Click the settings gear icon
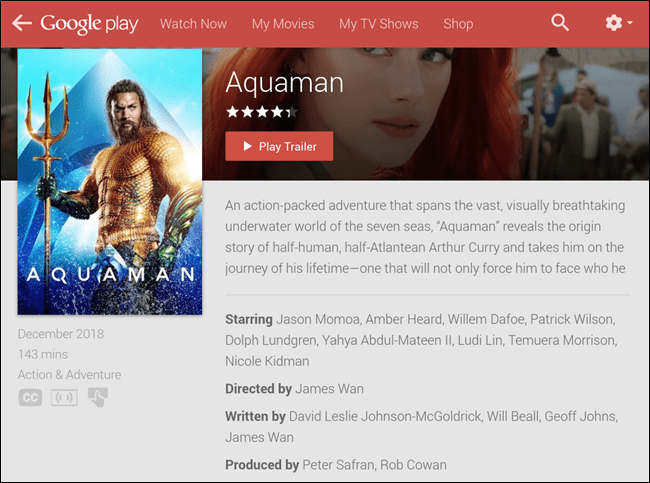This screenshot has height=483, width=650. (x=613, y=23)
